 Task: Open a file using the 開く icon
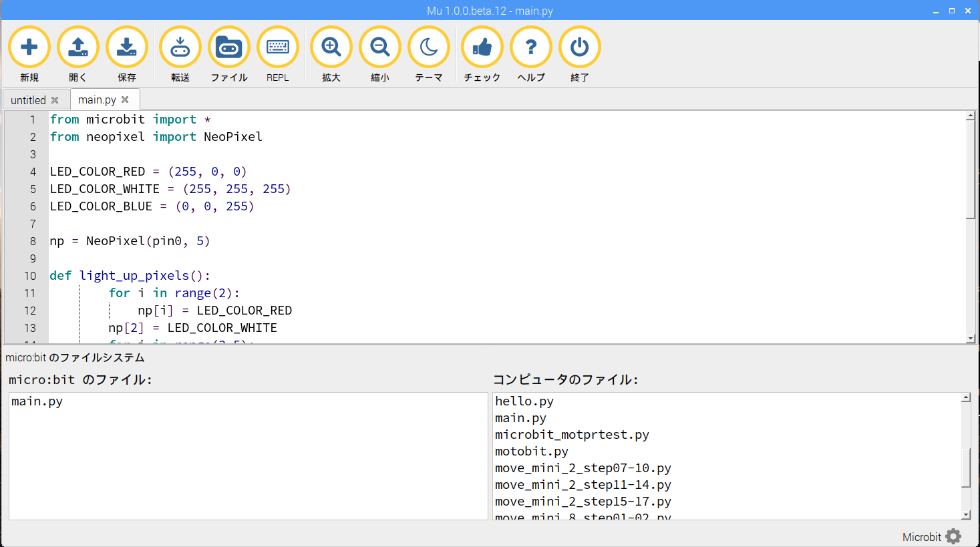pos(78,47)
